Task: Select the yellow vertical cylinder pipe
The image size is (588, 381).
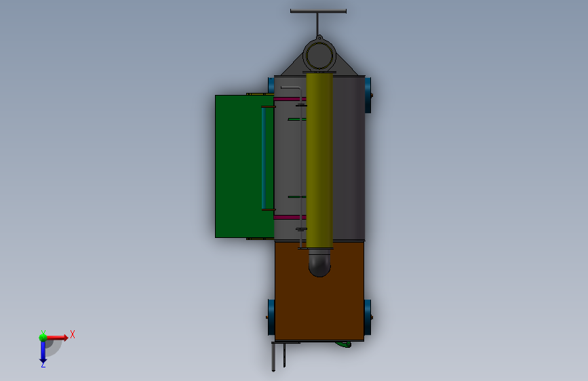Action: coord(319,161)
